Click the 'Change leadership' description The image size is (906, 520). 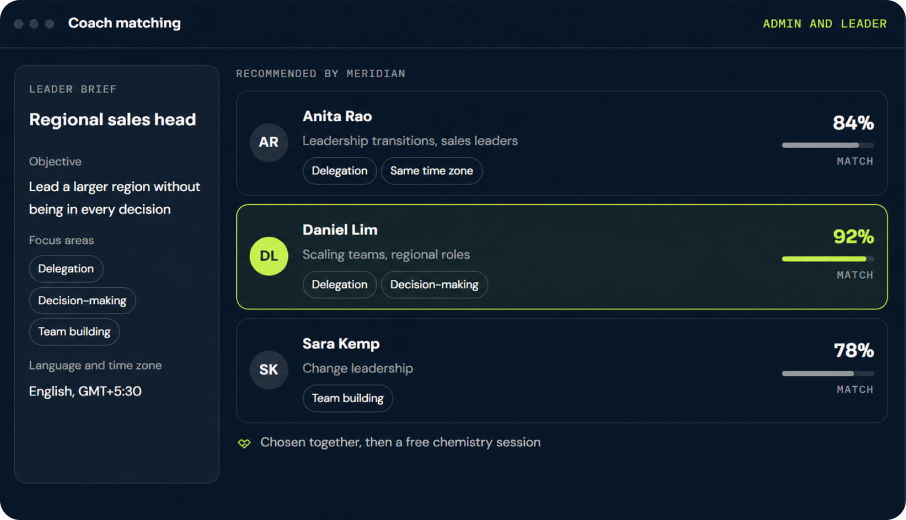tap(358, 369)
